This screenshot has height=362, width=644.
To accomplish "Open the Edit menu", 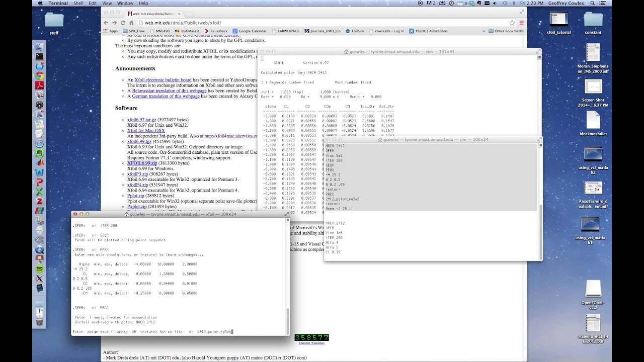I will click(93, 4).
